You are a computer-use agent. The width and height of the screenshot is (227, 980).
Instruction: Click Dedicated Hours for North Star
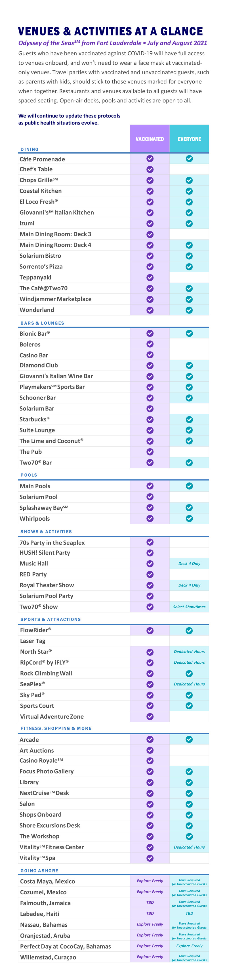tap(189, 652)
